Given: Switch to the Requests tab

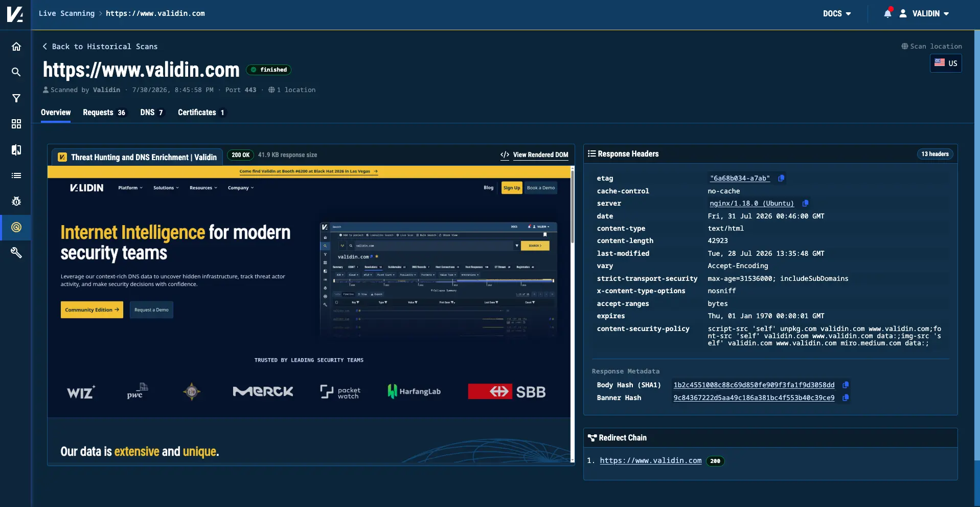Looking at the screenshot, I should click(x=104, y=113).
